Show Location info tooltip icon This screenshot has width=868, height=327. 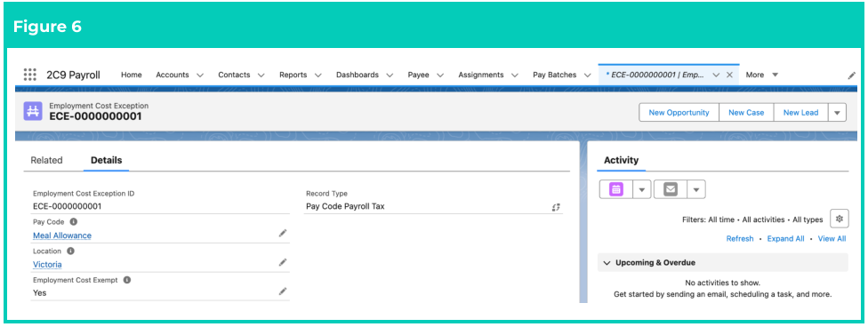click(x=70, y=251)
